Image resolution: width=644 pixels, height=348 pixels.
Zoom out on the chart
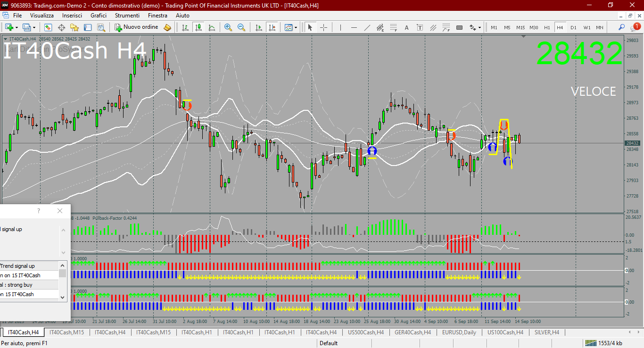click(241, 27)
